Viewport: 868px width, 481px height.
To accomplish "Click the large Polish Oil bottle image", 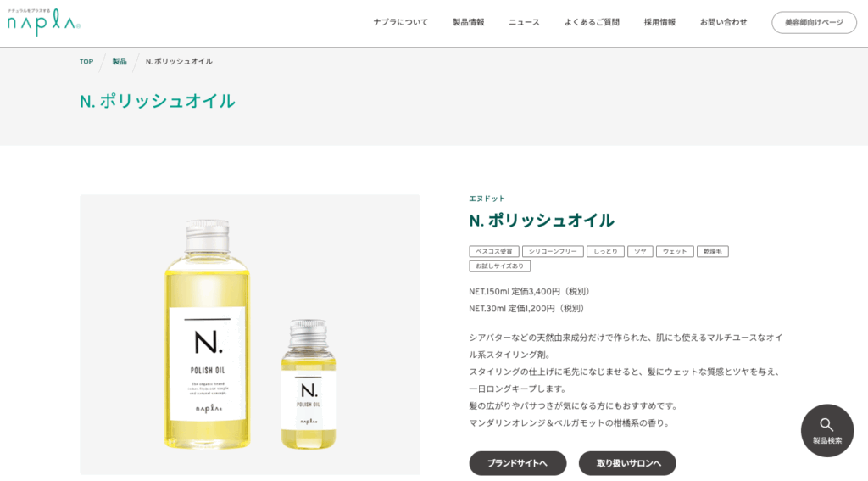I will click(207, 334).
